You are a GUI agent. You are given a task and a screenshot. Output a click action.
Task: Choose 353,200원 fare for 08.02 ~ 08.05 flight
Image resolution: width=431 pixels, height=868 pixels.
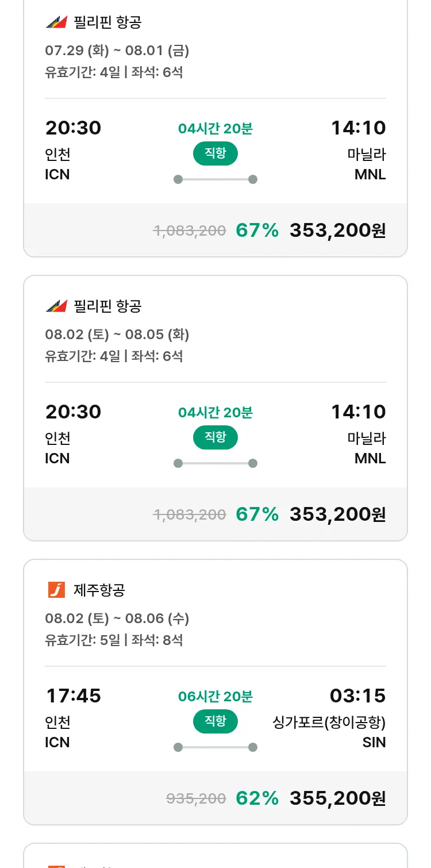[x=337, y=514]
